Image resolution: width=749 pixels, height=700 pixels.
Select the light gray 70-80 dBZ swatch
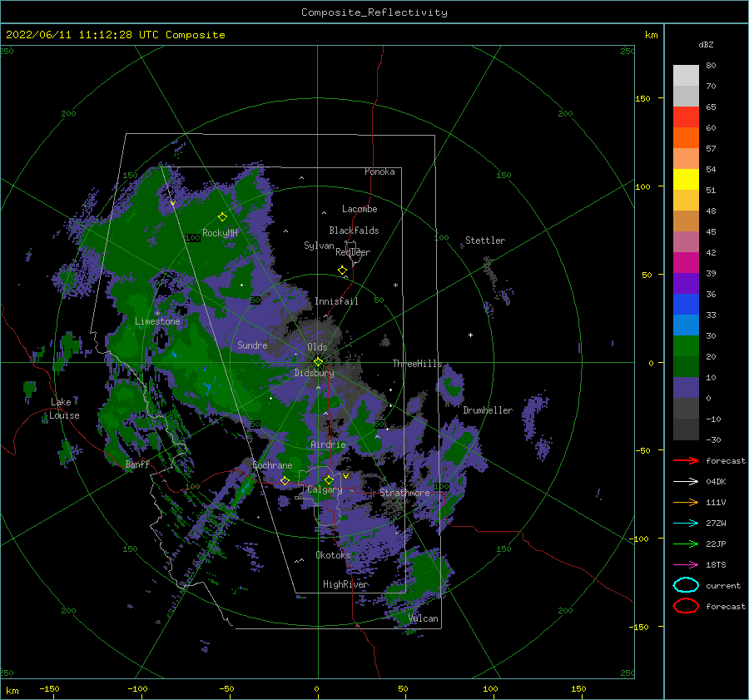click(686, 75)
